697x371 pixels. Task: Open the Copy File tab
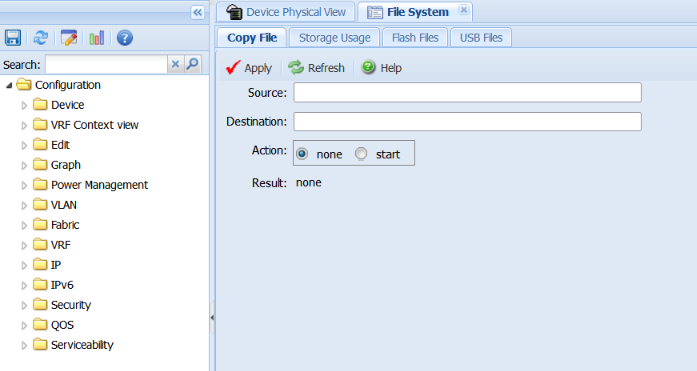(252, 38)
